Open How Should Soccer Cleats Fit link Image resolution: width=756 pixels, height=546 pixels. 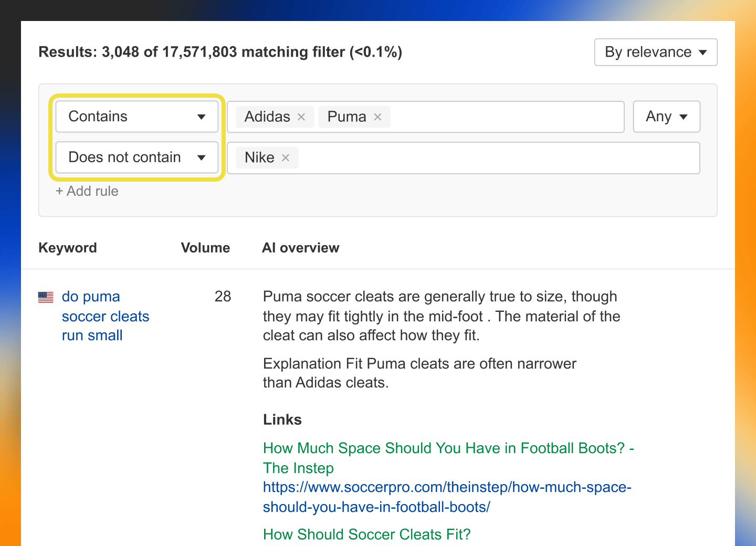[x=367, y=534]
